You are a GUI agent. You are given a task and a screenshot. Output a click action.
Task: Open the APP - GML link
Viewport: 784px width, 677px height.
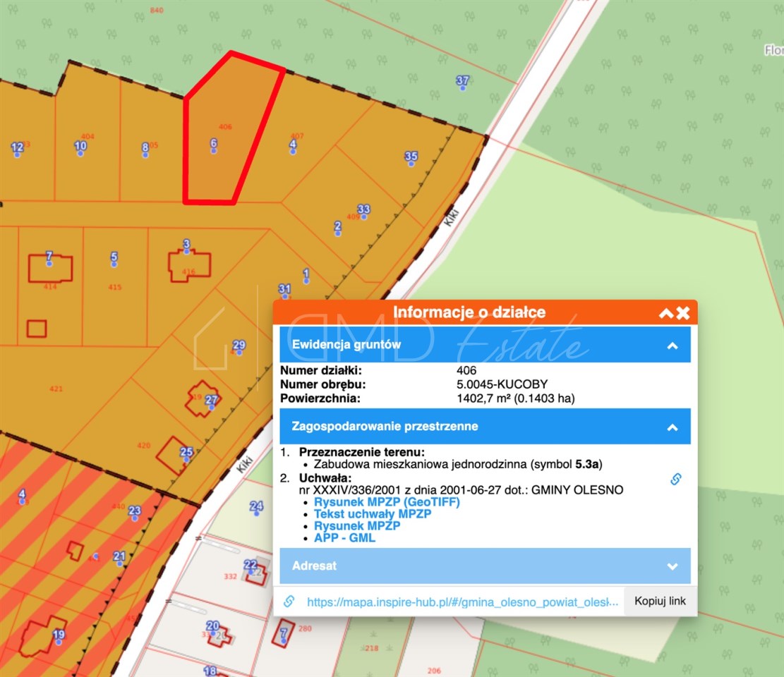(x=344, y=538)
